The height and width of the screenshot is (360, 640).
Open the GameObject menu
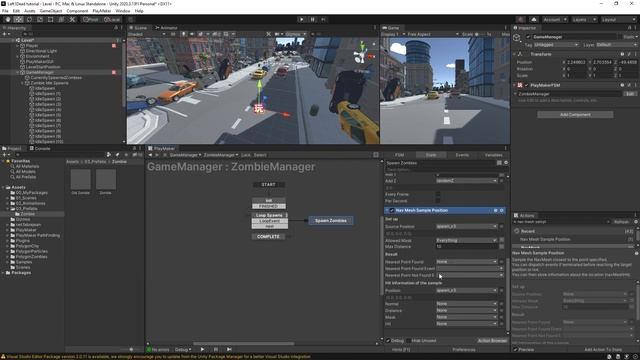51,11
